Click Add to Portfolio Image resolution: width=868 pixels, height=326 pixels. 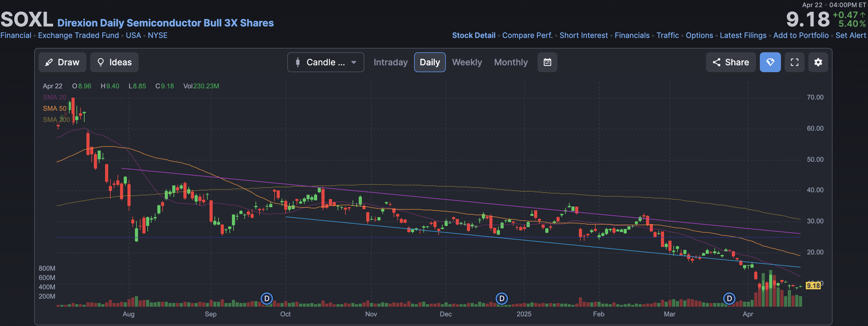point(801,35)
